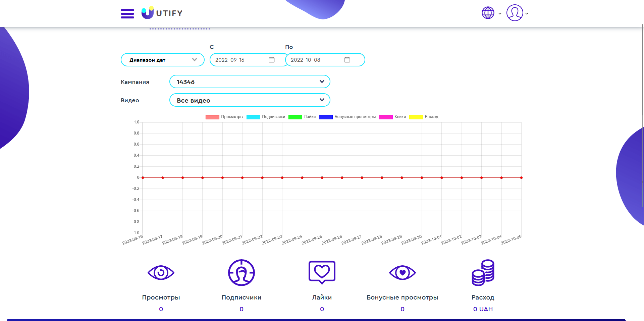Click the Подписчики counter value zero

[241, 309]
